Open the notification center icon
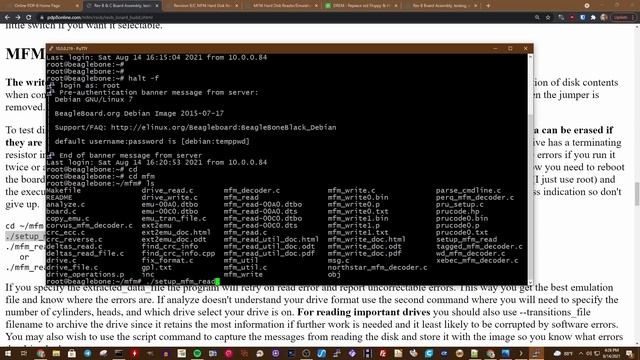 coord(630,353)
